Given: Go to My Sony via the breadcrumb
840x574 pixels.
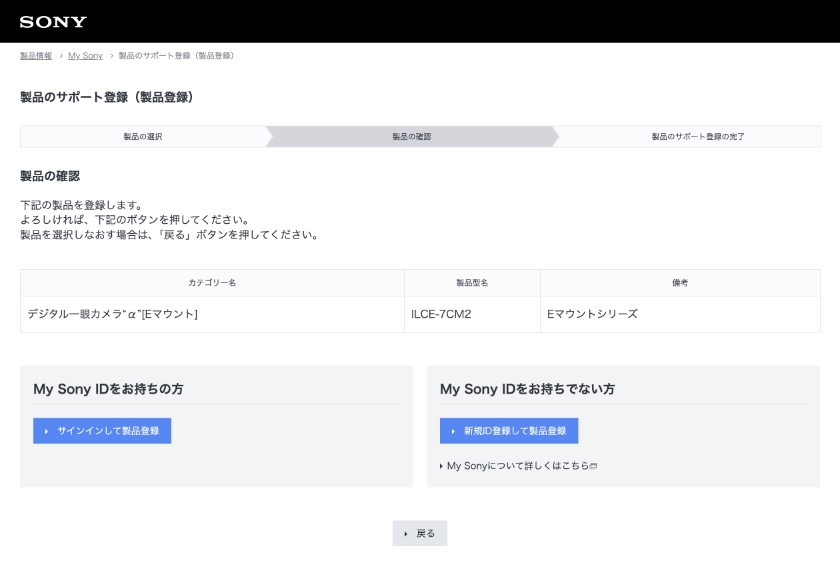Looking at the screenshot, I should 85,56.
